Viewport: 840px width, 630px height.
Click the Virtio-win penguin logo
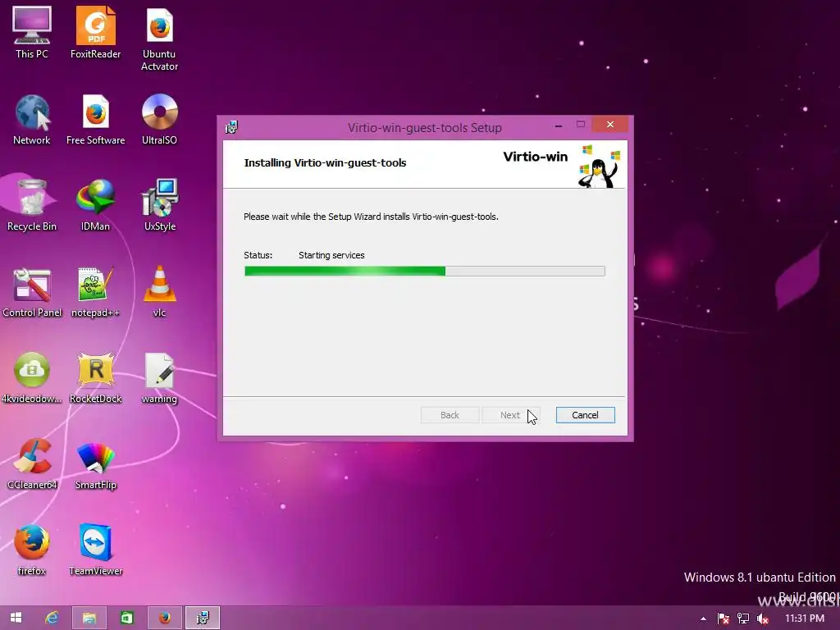point(599,166)
